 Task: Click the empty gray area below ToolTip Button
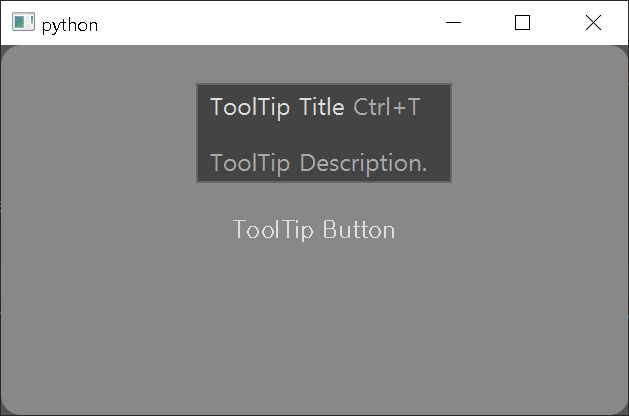tap(314, 321)
